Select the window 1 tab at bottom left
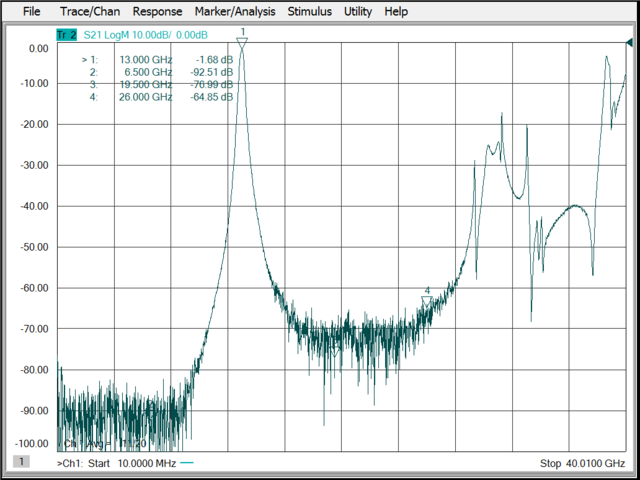Image resolution: width=640 pixels, height=480 pixels. 21,462
